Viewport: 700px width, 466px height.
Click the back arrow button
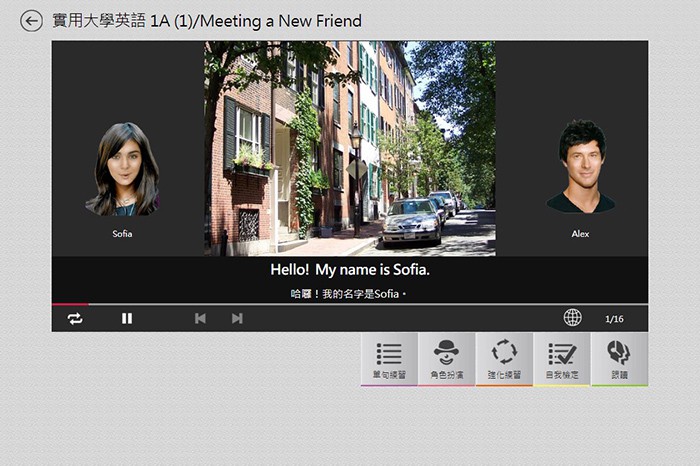click(x=31, y=21)
